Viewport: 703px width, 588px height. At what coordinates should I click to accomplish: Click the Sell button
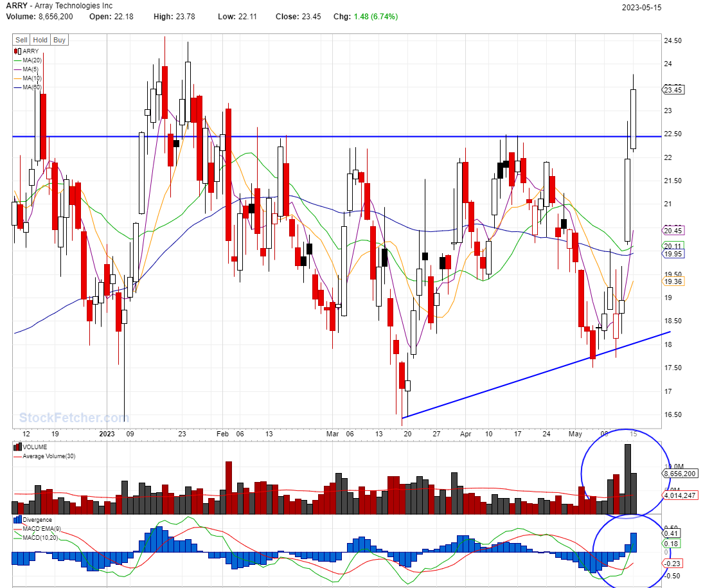pos(21,40)
